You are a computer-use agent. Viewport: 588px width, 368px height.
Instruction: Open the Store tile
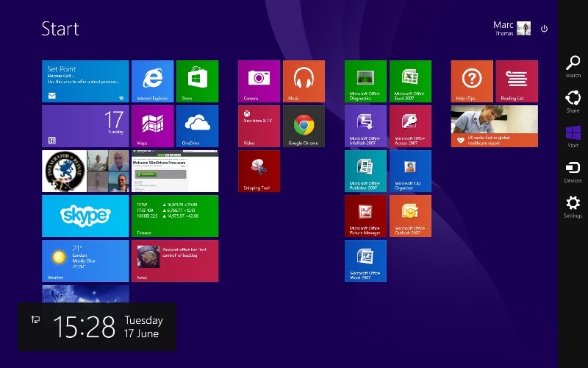click(197, 81)
